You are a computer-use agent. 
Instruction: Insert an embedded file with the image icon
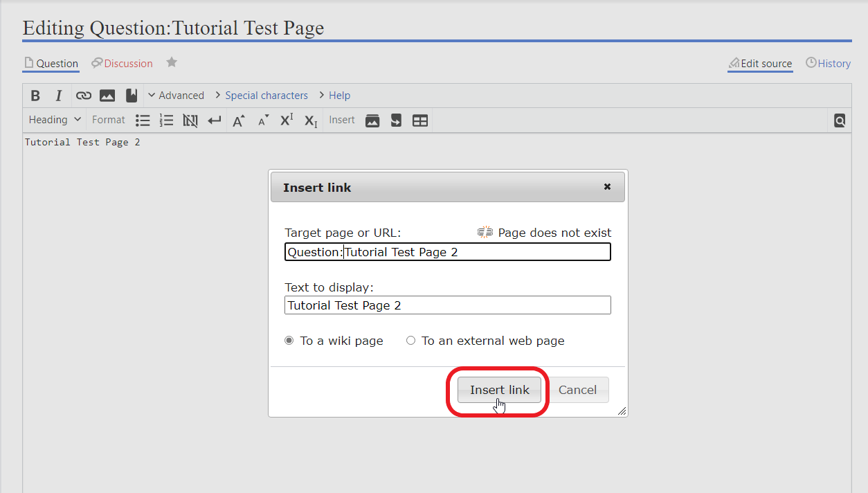click(x=107, y=96)
